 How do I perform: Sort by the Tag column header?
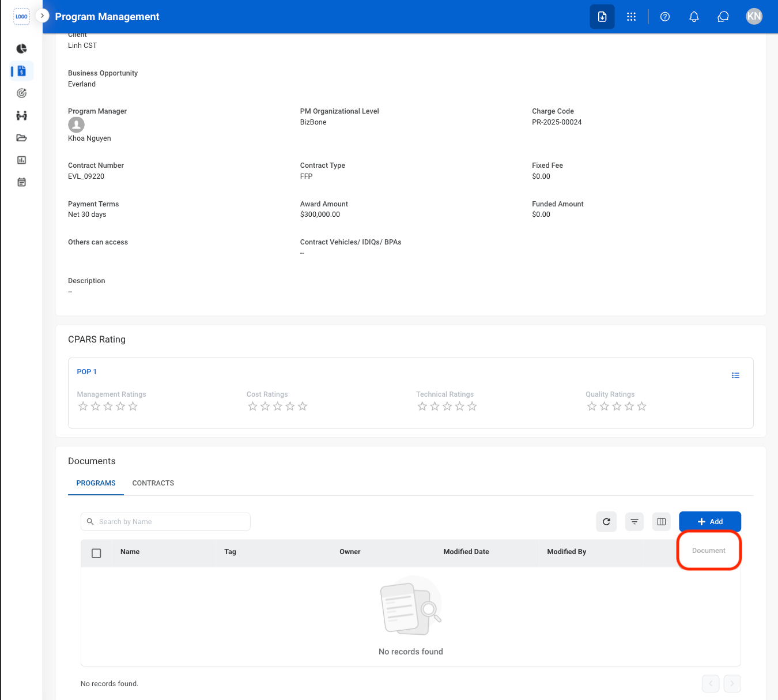[x=230, y=552]
